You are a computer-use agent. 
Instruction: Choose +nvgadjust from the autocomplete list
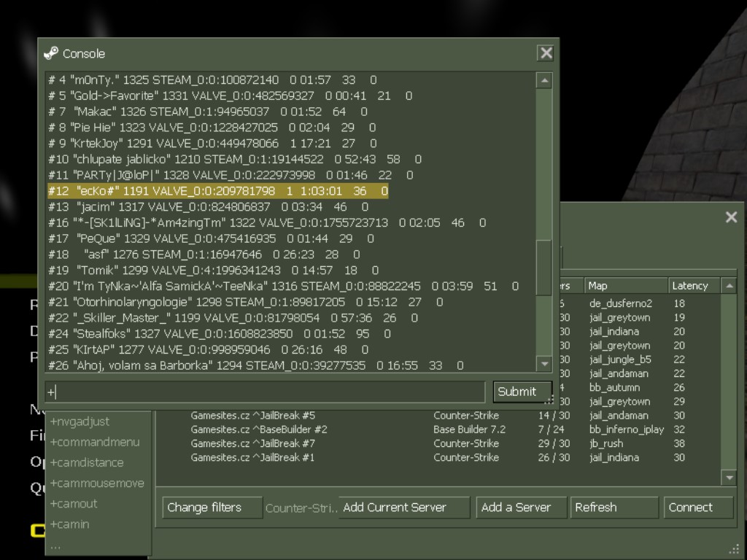[80, 421]
